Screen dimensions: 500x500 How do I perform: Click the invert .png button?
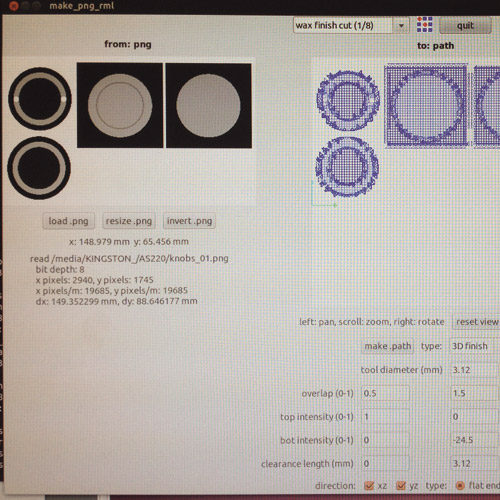[x=189, y=221]
